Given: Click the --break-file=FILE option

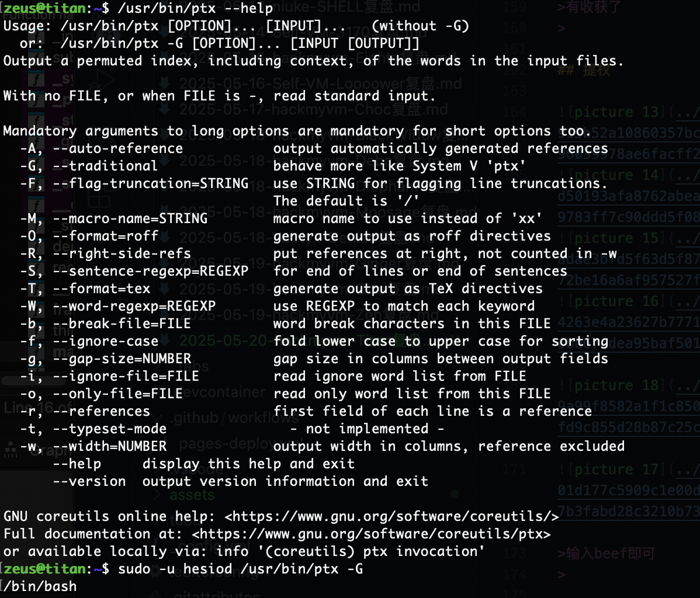Looking at the screenshot, I should pos(122,324).
